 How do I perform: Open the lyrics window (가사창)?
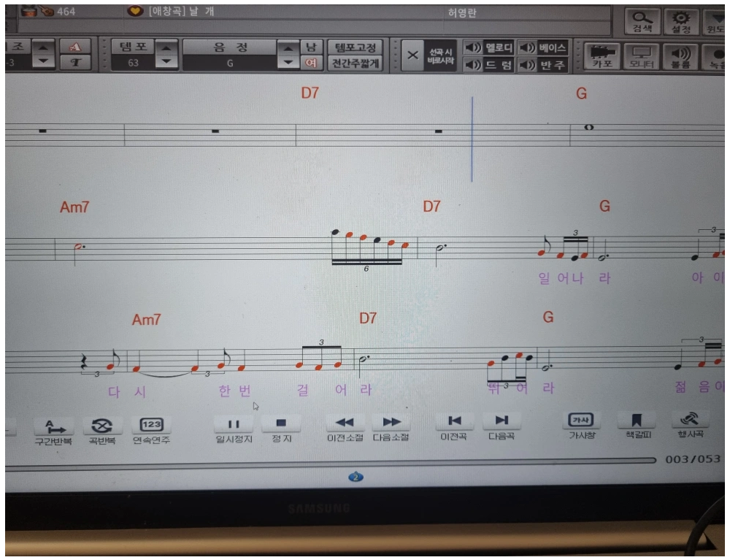[x=581, y=421]
